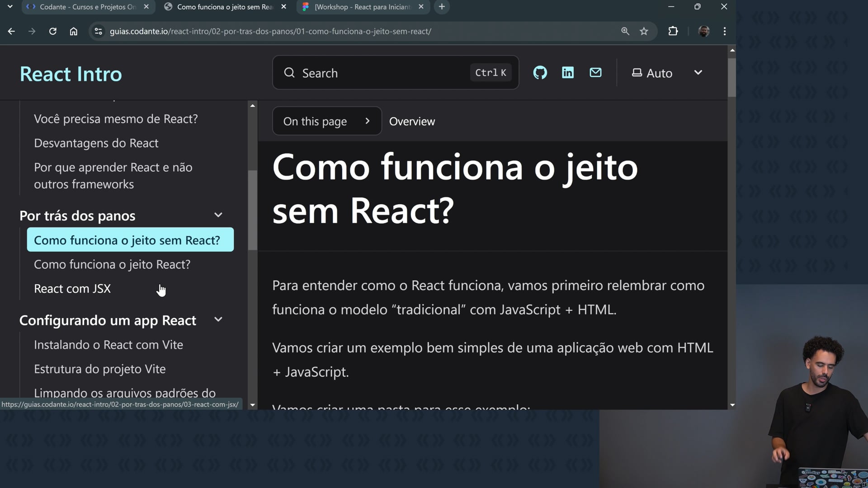The image size is (868, 488).
Task: Open the site information icon in address bar
Action: [x=98, y=31]
